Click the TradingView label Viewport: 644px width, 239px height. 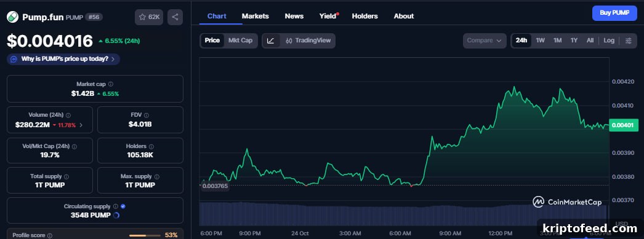313,41
